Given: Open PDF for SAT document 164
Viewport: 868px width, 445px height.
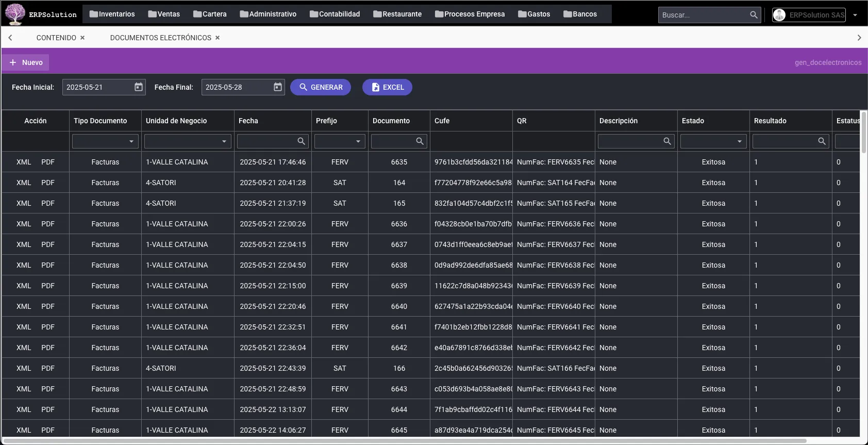Looking at the screenshot, I should click(x=48, y=183).
